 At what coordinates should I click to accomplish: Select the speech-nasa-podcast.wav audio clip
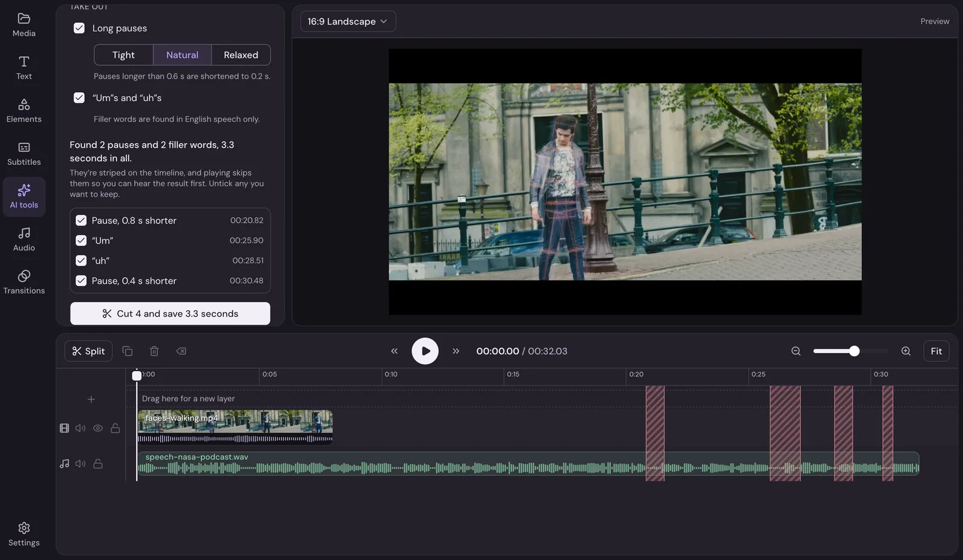click(528, 464)
